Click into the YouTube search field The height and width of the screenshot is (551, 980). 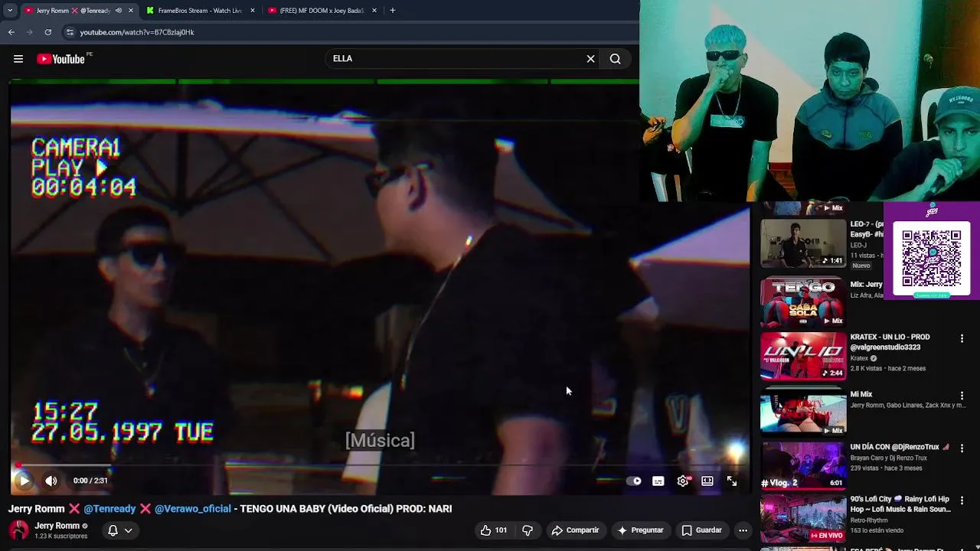coord(456,59)
